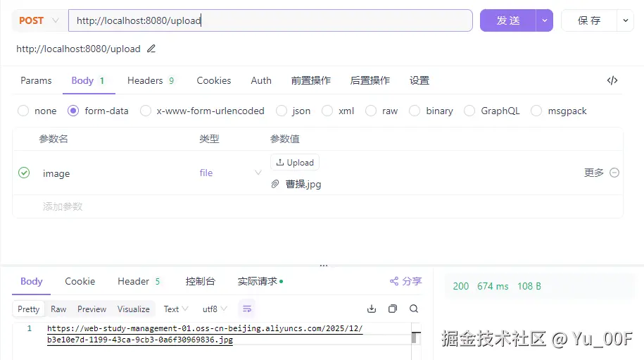644x360 pixels.
Task: Click the request URL input field
Action: (x=270, y=20)
